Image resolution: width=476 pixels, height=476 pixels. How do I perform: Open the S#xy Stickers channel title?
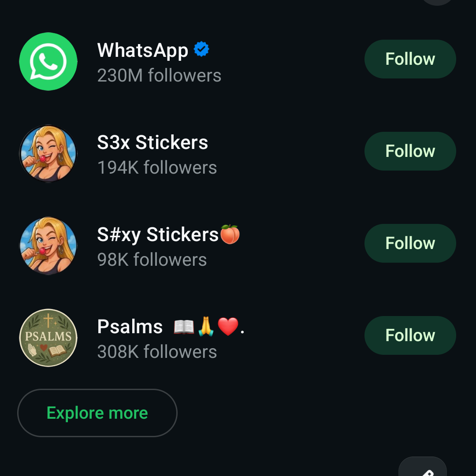[x=158, y=234]
